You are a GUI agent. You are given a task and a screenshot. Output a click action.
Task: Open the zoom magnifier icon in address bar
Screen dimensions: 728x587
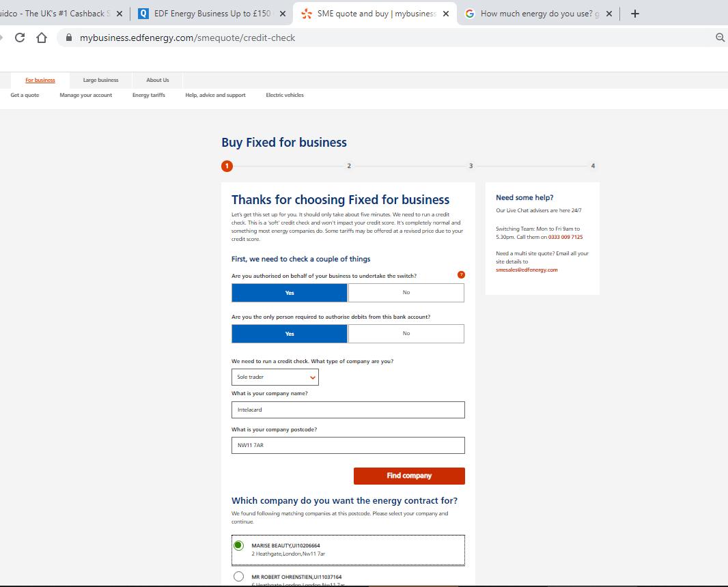click(x=720, y=38)
